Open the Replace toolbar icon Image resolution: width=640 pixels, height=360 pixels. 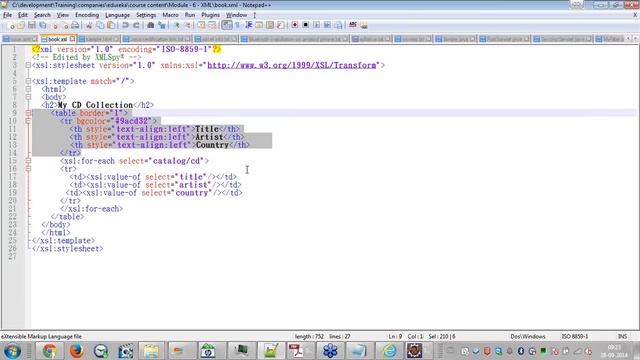(162, 25)
